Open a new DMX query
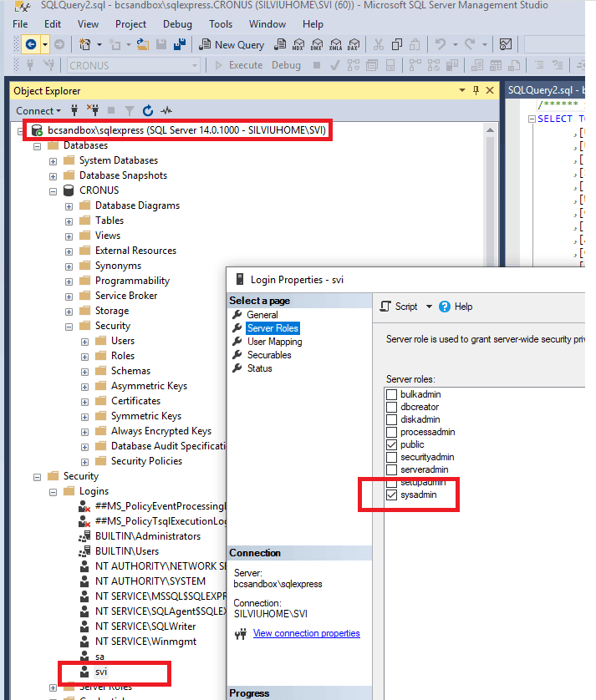596x700 pixels. pyautogui.click(x=317, y=44)
